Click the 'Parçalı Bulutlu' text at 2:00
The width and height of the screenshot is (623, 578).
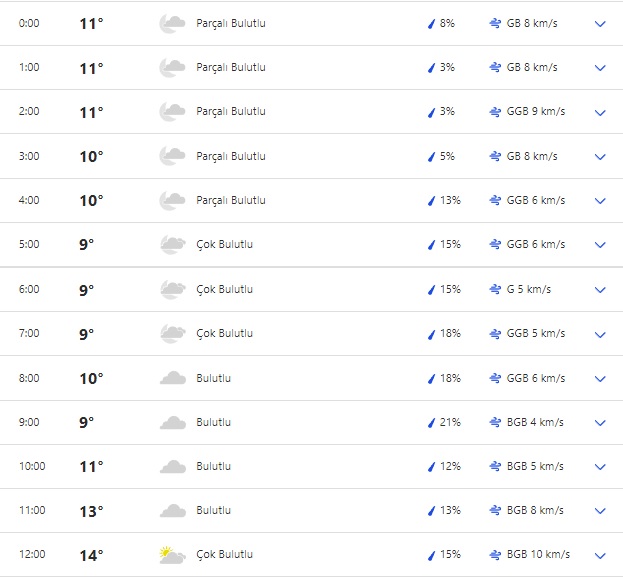pyautogui.click(x=231, y=112)
